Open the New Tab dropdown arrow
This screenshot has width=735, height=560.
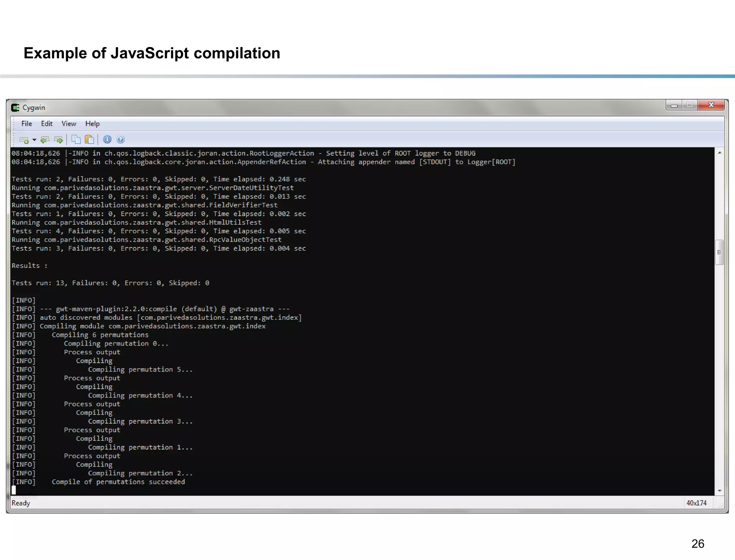click(x=34, y=140)
